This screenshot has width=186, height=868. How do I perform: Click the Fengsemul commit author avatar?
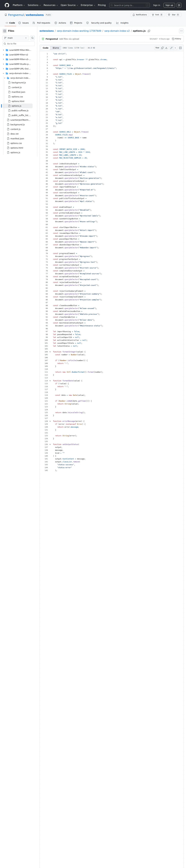pos(43,39)
